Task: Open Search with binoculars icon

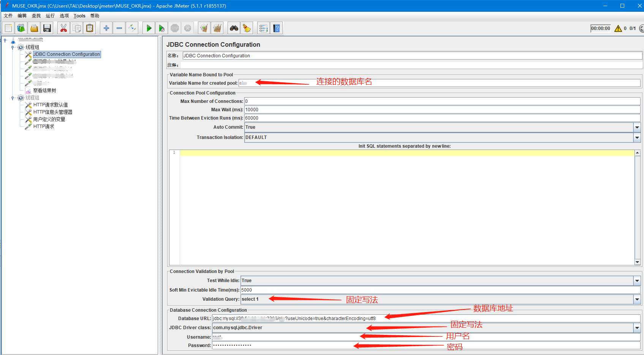Action: pos(234,28)
